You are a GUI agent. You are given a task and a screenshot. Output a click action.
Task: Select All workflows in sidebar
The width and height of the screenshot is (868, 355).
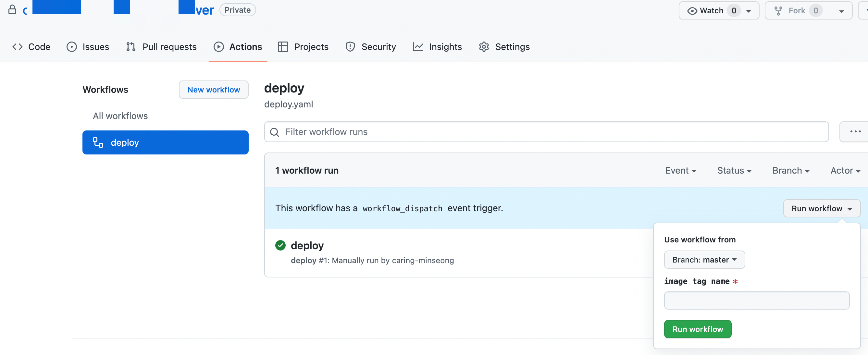coord(120,116)
